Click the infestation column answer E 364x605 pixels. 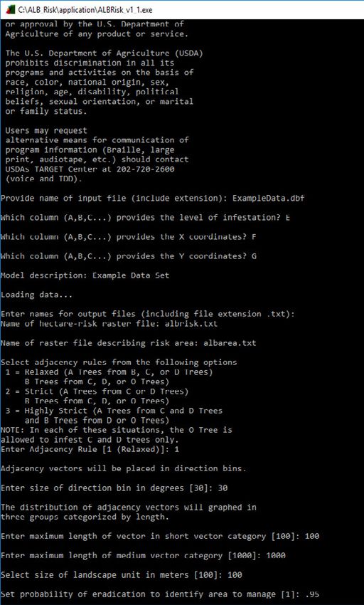coord(288,217)
